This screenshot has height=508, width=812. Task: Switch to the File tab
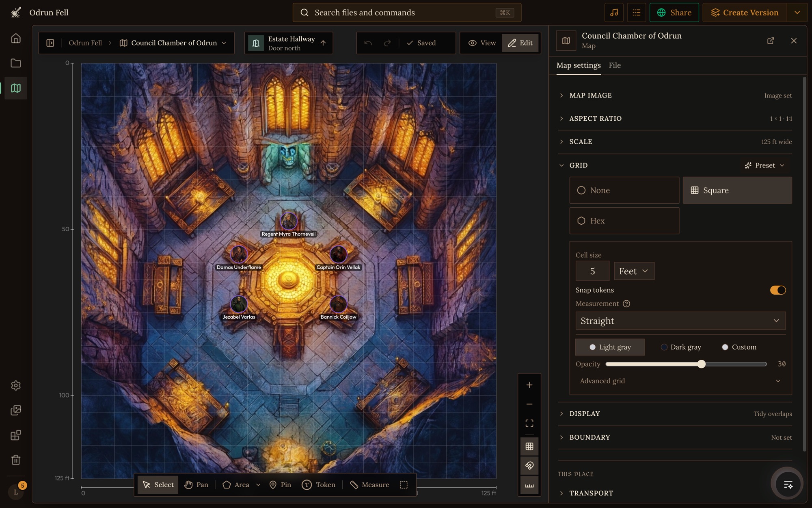click(615, 65)
